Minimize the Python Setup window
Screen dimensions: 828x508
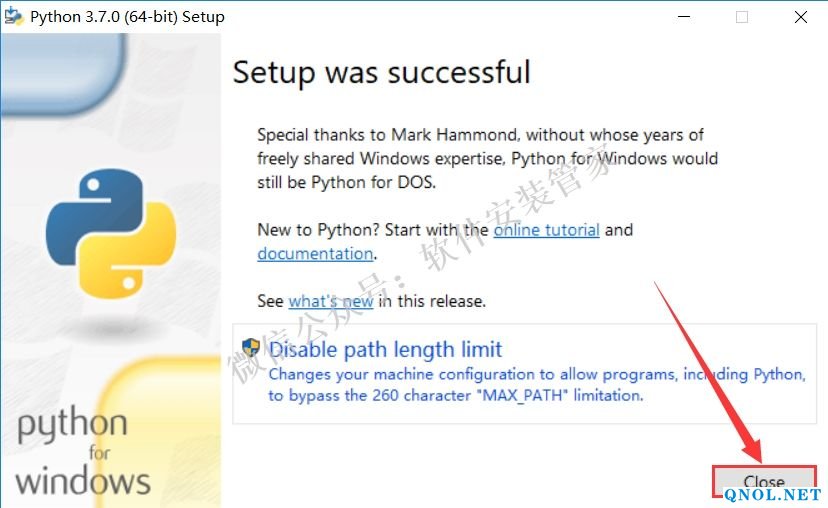coord(684,17)
